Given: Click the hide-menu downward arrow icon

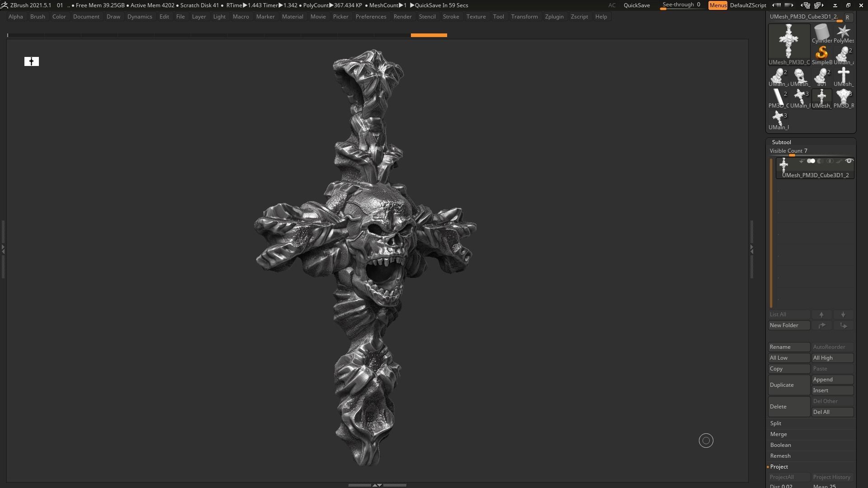Looking at the screenshot, I should tap(835, 5).
